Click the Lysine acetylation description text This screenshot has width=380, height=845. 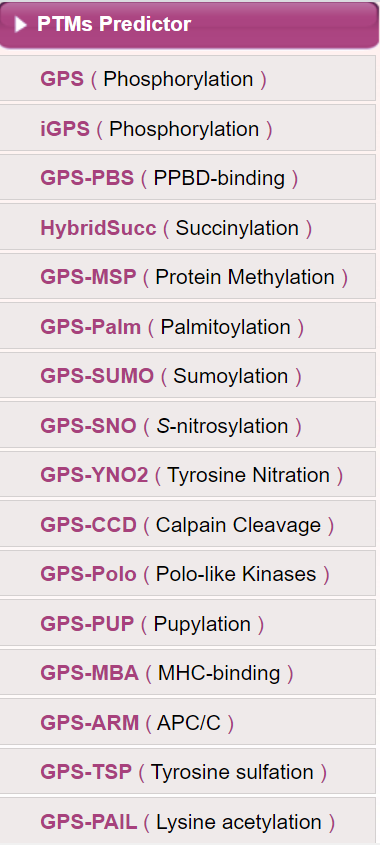(x=239, y=822)
